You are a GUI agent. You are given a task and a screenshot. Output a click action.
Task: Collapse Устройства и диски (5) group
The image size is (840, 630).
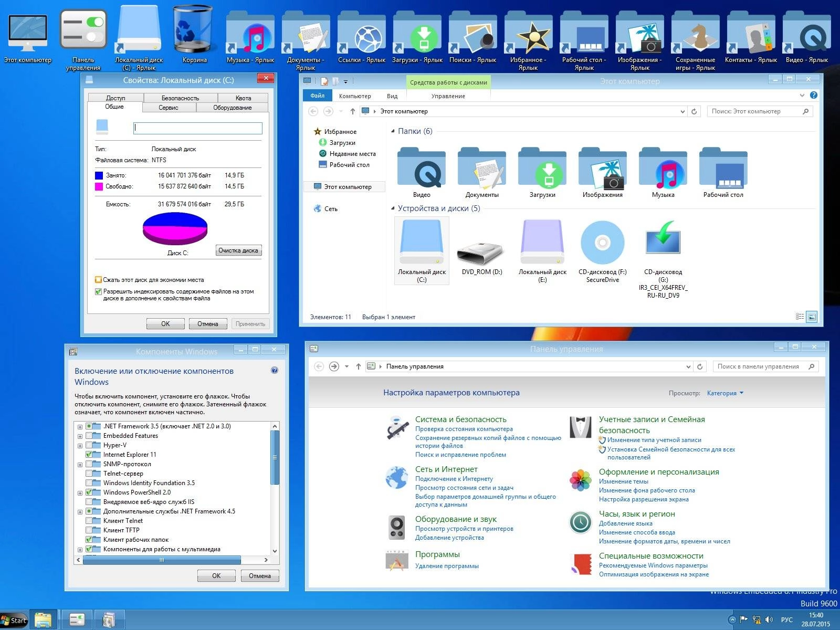(393, 208)
